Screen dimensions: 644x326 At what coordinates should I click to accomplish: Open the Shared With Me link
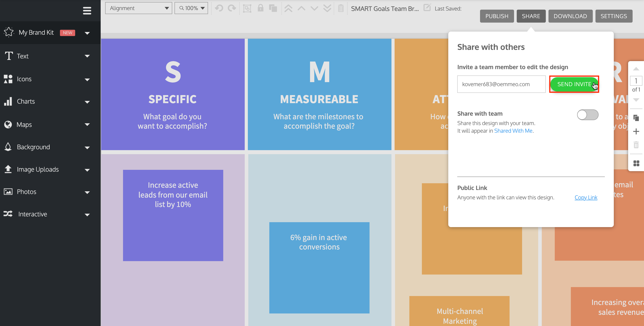513,131
